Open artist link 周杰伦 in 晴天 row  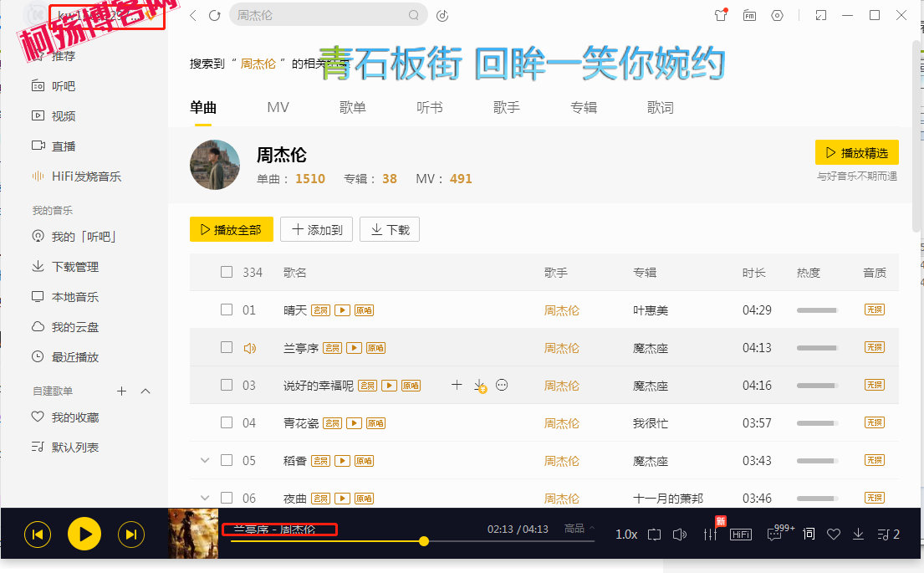[x=562, y=310]
